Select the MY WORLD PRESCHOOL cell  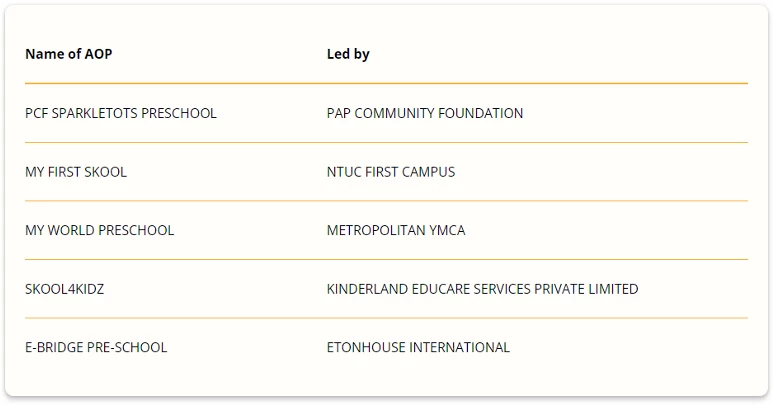point(100,230)
